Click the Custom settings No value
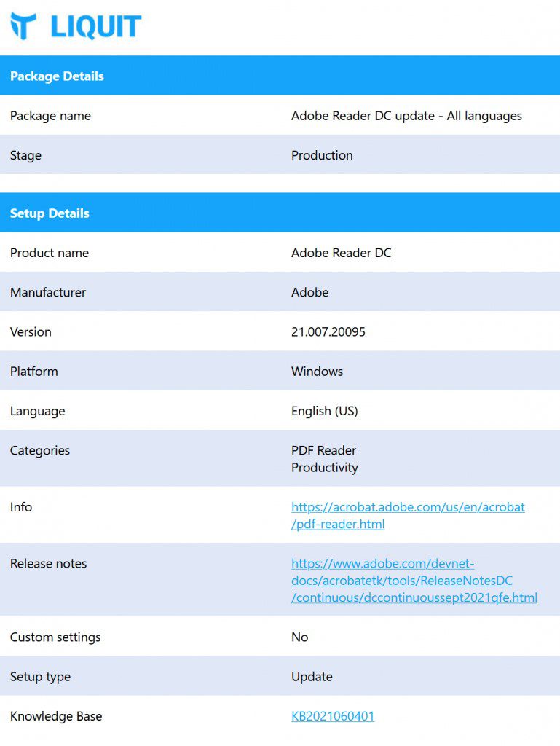The image size is (560, 746). point(299,637)
